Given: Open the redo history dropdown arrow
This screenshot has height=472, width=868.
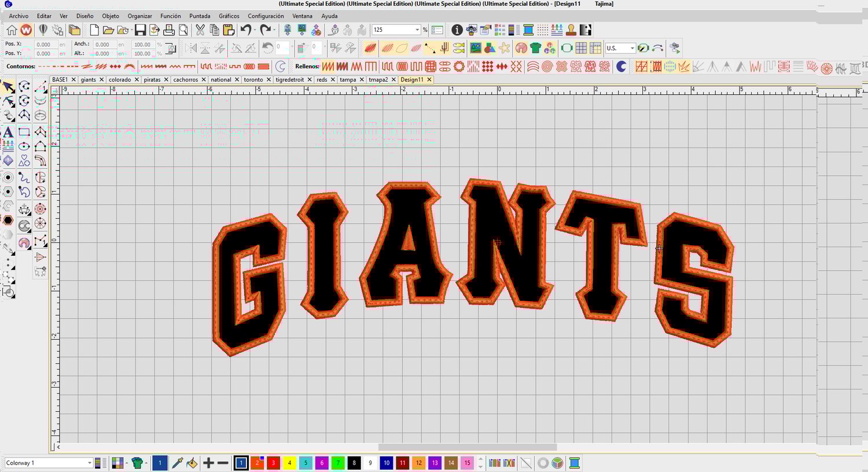Looking at the screenshot, I should coord(274,30).
